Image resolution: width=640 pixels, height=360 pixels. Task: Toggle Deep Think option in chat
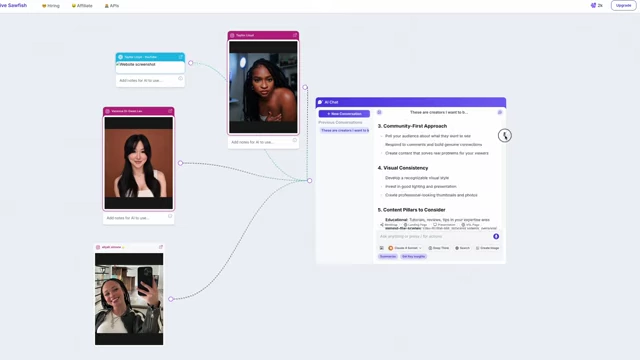438,248
